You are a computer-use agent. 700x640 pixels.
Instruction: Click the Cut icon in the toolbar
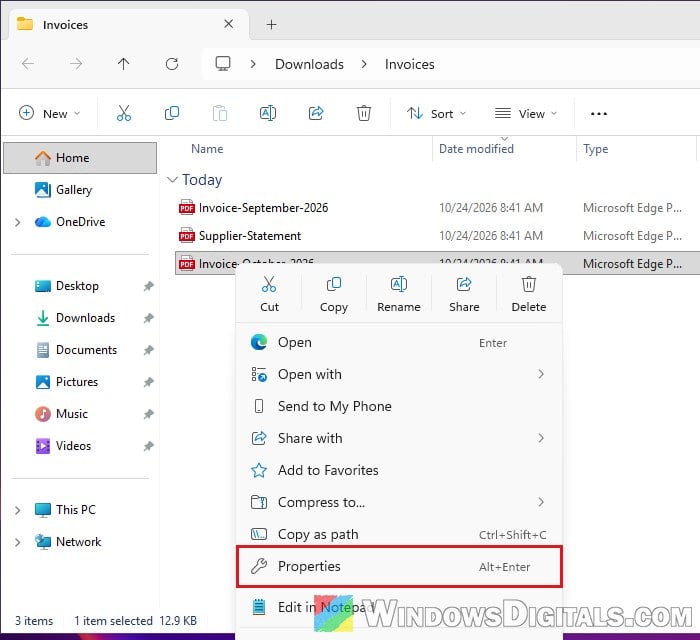pos(124,113)
